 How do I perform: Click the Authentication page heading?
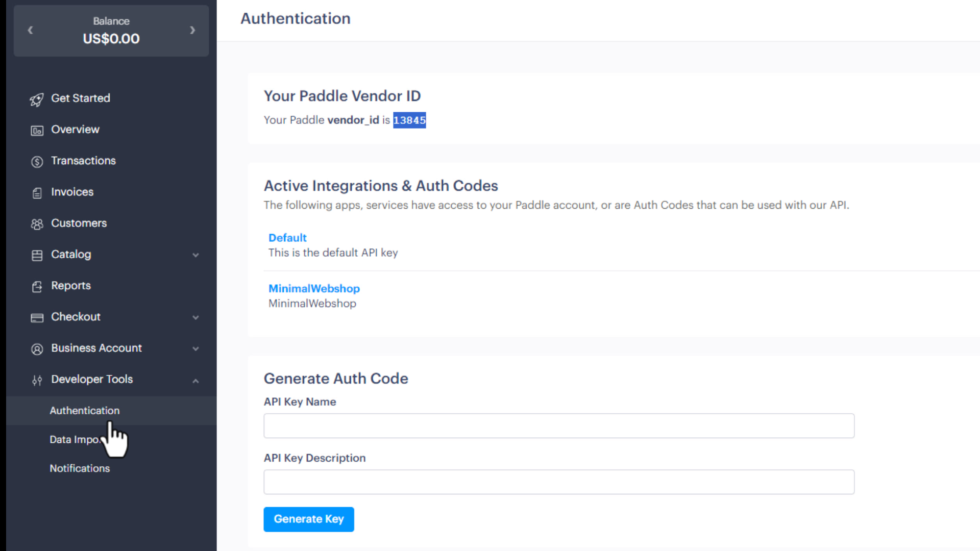coord(296,18)
